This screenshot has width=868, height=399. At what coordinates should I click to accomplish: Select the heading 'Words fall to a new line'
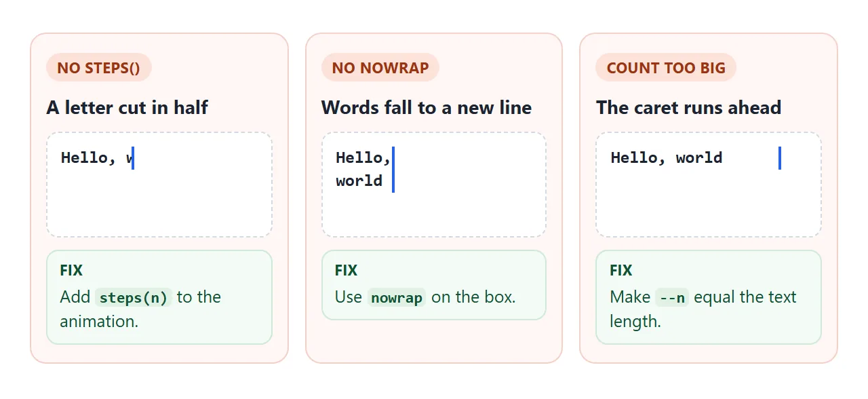tap(427, 107)
